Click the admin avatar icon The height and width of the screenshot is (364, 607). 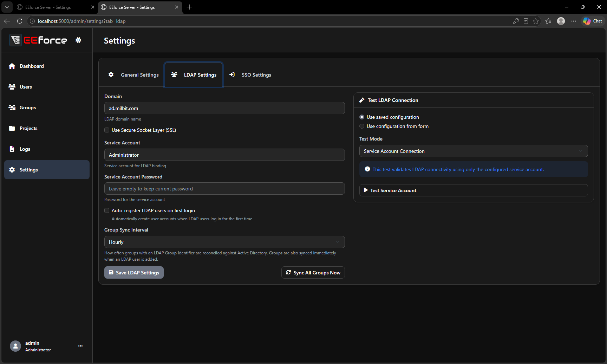click(x=15, y=346)
